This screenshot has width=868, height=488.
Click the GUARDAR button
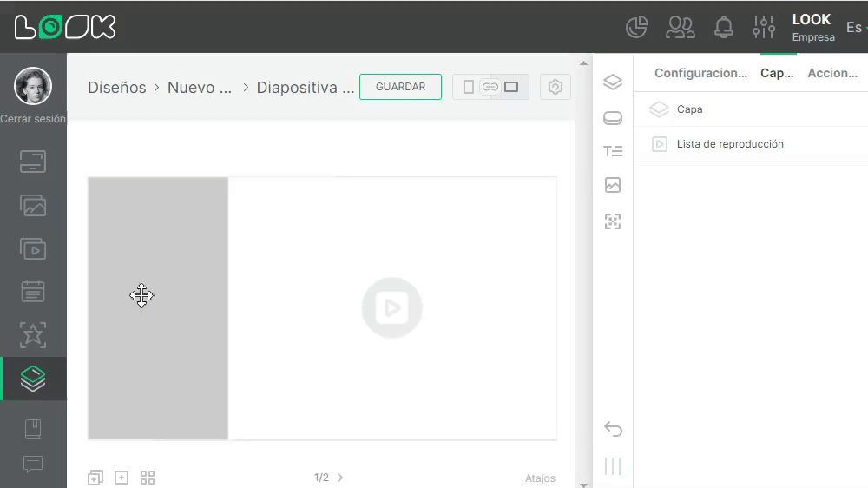click(400, 87)
